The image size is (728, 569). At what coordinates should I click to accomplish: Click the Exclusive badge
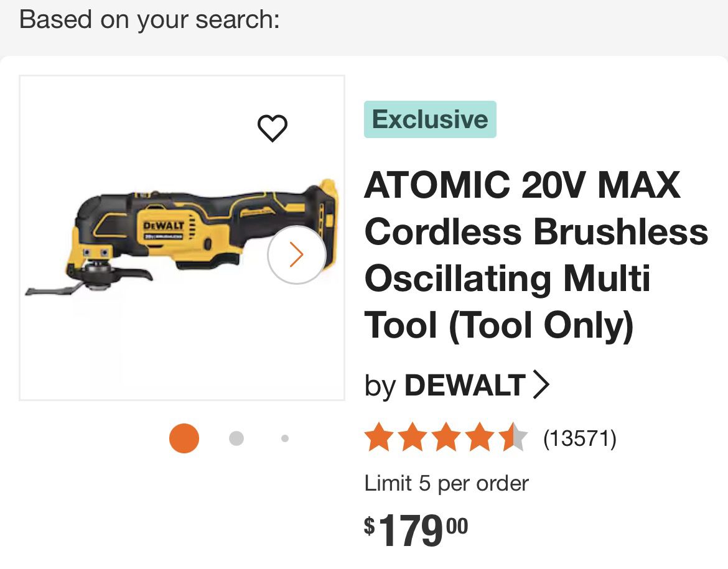430,119
